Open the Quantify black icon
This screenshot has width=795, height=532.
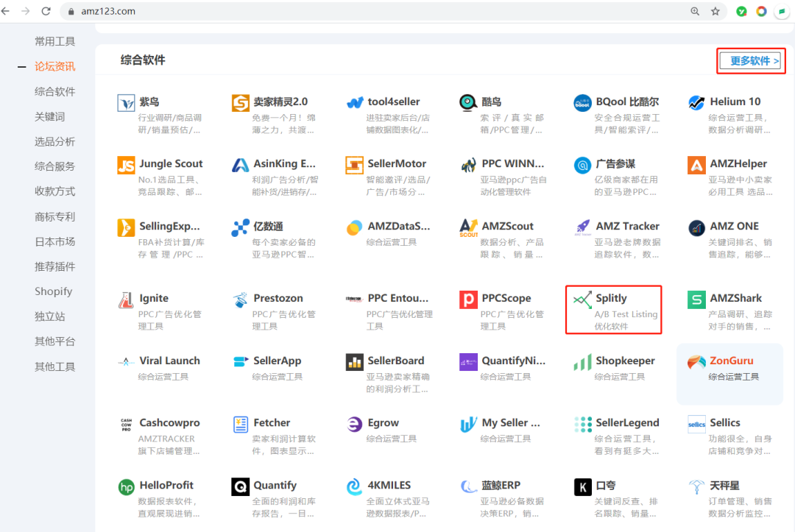point(240,487)
